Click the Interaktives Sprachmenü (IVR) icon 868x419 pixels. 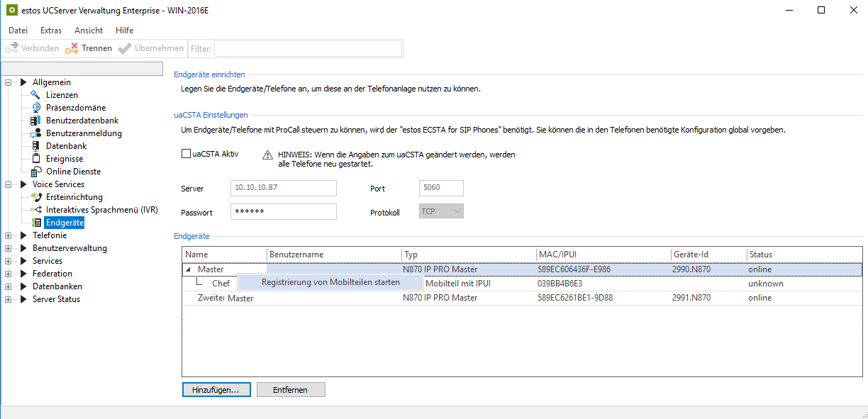[36, 210]
